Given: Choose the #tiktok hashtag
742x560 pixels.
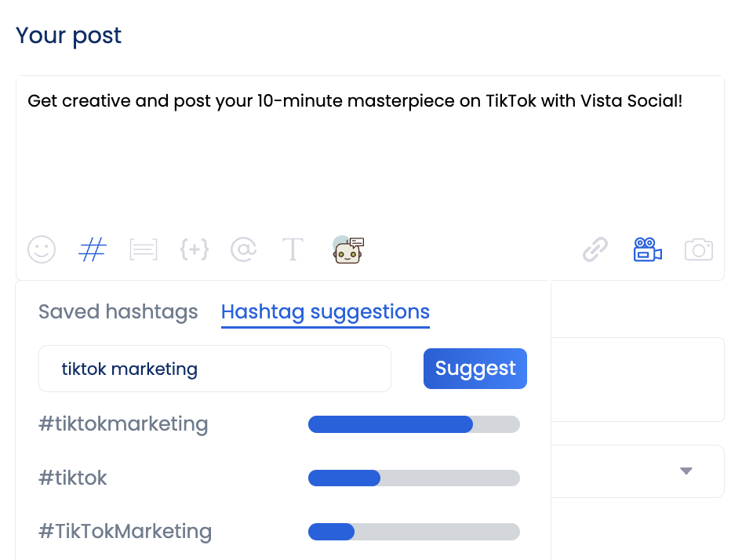Looking at the screenshot, I should 72,478.
